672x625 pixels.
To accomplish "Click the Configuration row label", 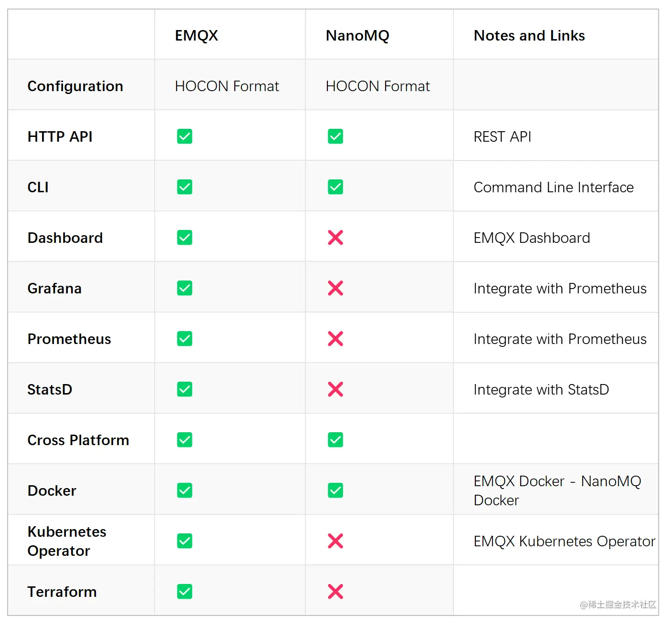I will (75, 86).
